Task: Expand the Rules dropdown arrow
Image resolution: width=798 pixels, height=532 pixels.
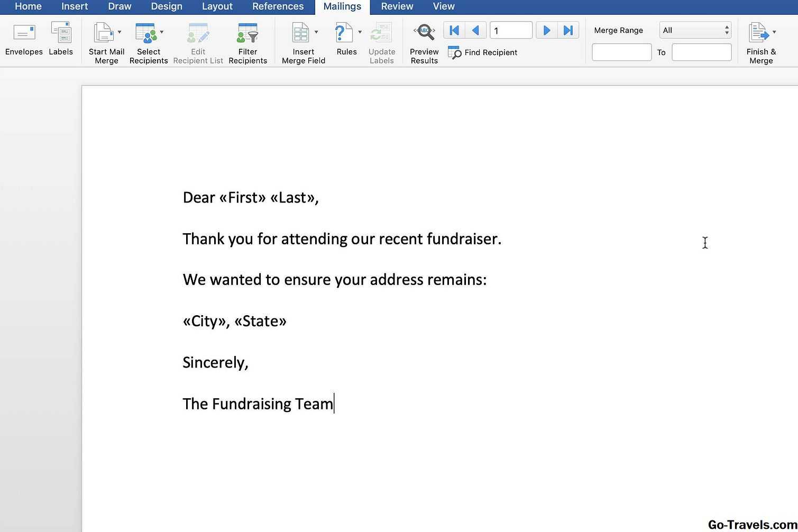Action: pyautogui.click(x=360, y=32)
